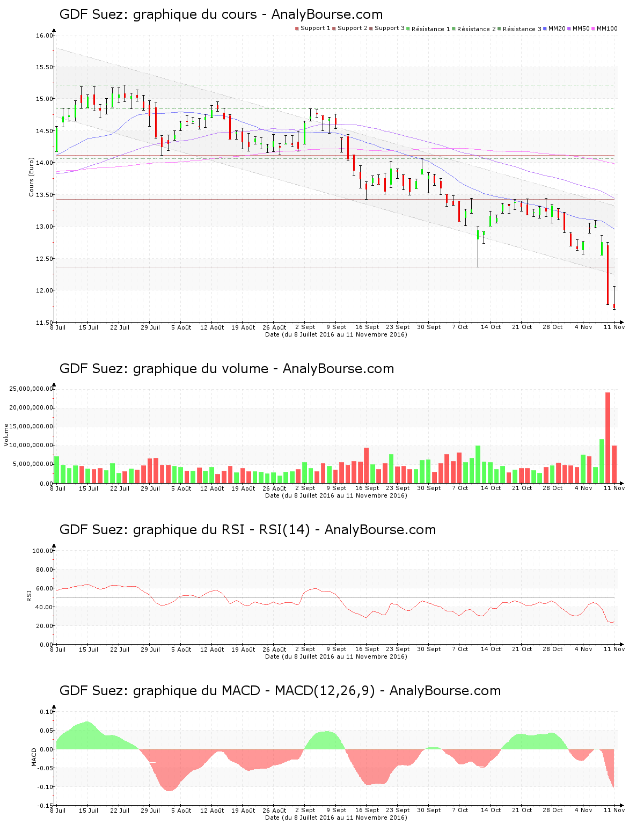Click the '12 Août' date on the RSI chart

pyautogui.click(x=212, y=649)
